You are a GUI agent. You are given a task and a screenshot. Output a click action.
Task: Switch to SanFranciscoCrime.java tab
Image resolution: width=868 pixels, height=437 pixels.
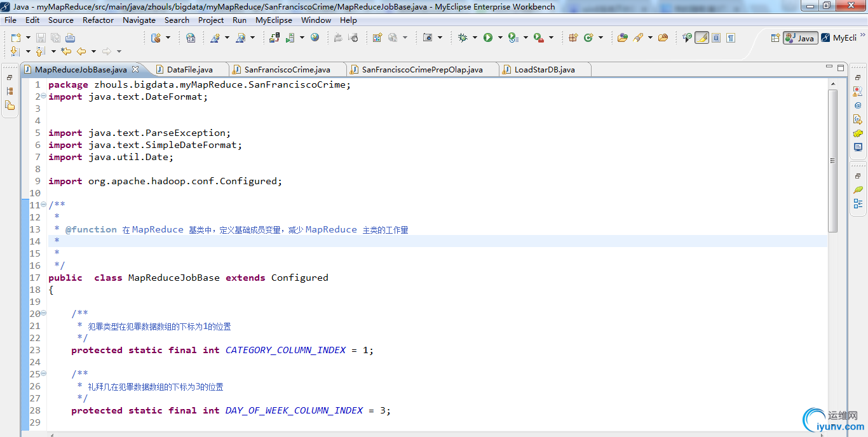[x=287, y=69]
